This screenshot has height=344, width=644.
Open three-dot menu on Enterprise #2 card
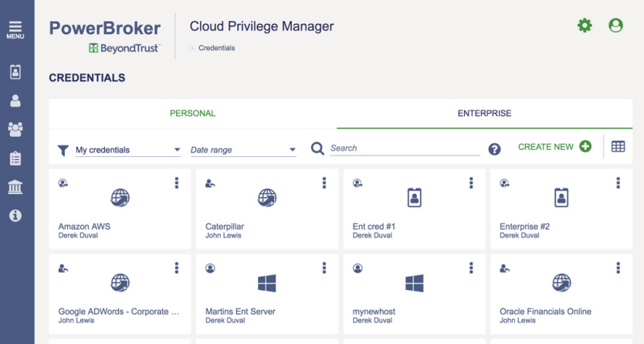pos(618,183)
